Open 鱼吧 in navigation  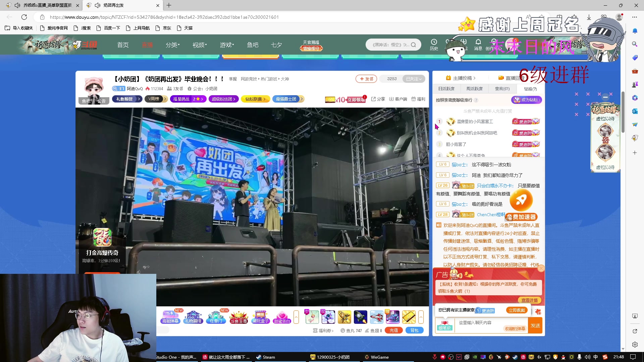[x=253, y=45]
